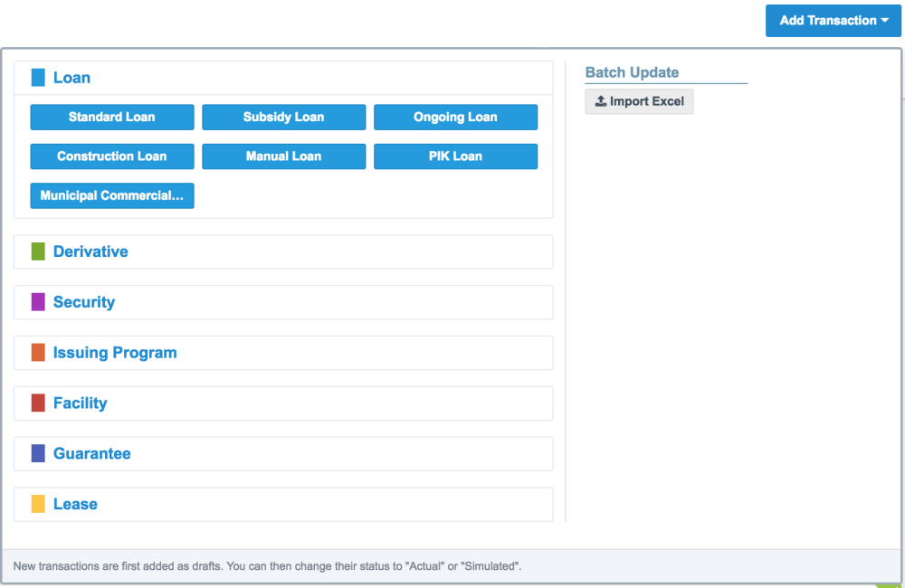The height and width of the screenshot is (588, 905).
Task: Click the green Derivative color square
Action: tap(38, 251)
